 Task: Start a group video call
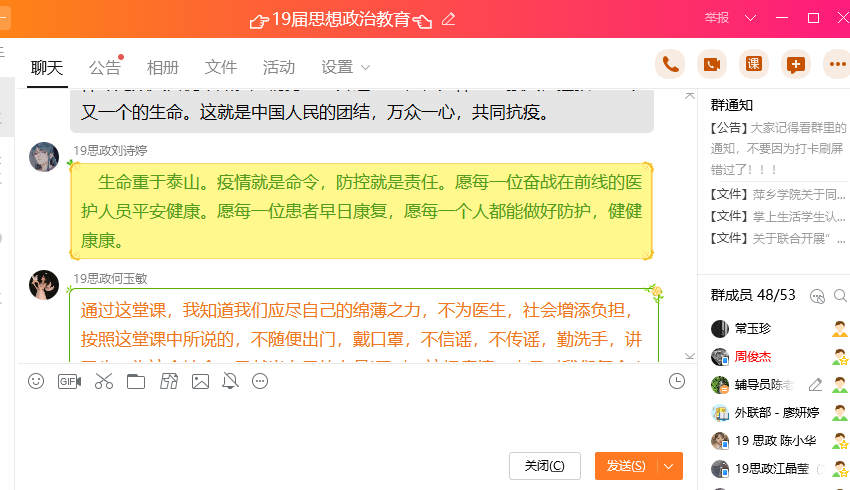712,65
